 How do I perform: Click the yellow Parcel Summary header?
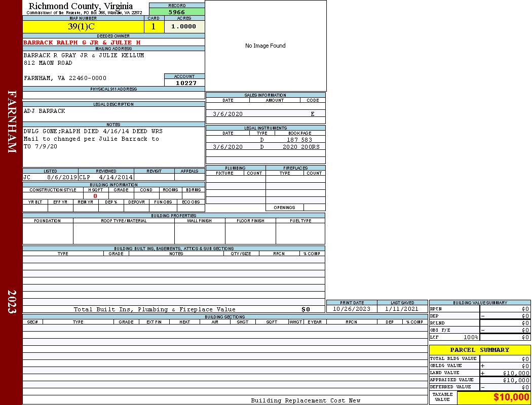pos(479,350)
